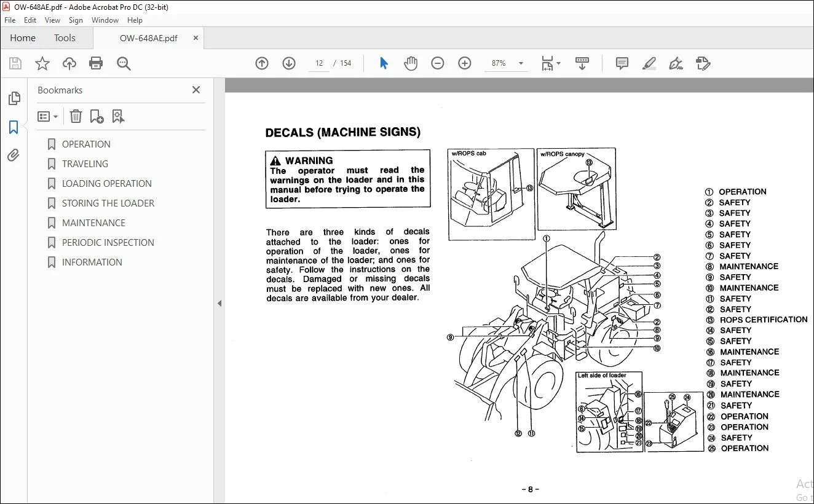Click the Save file icon
The height and width of the screenshot is (504, 814).
(x=15, y=63)
